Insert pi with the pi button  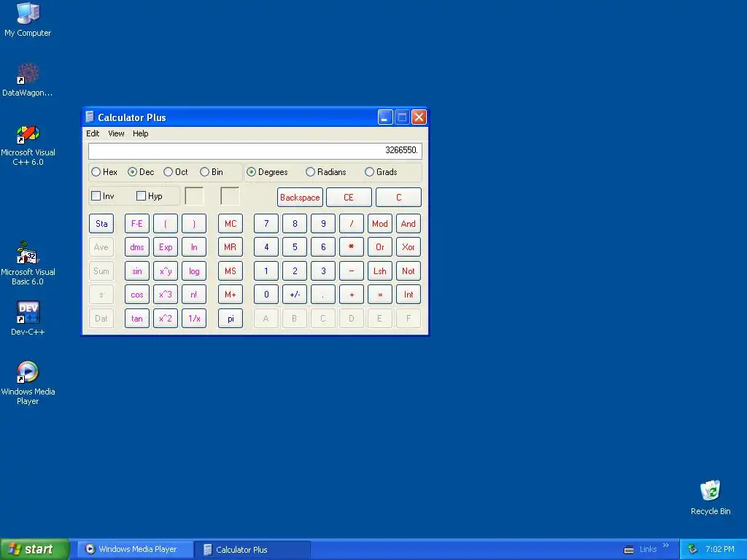231,318
